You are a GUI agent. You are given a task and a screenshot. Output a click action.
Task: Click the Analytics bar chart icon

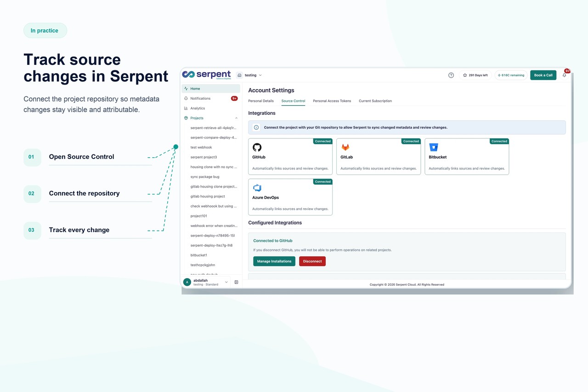coord(186,108)
